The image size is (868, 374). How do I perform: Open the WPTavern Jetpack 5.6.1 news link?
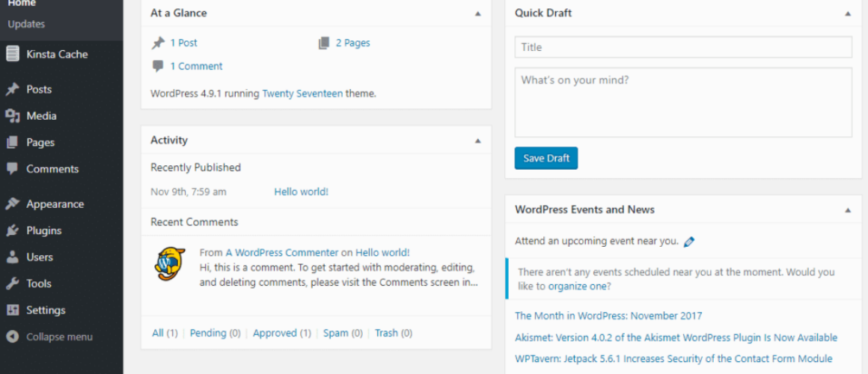click(673, 359)
